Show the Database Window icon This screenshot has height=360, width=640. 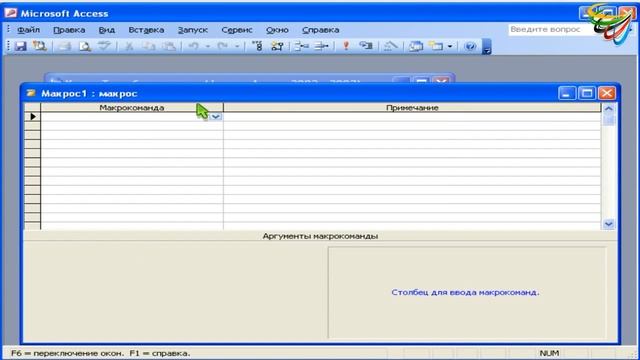pyautogui.click(x=416, y=46)
